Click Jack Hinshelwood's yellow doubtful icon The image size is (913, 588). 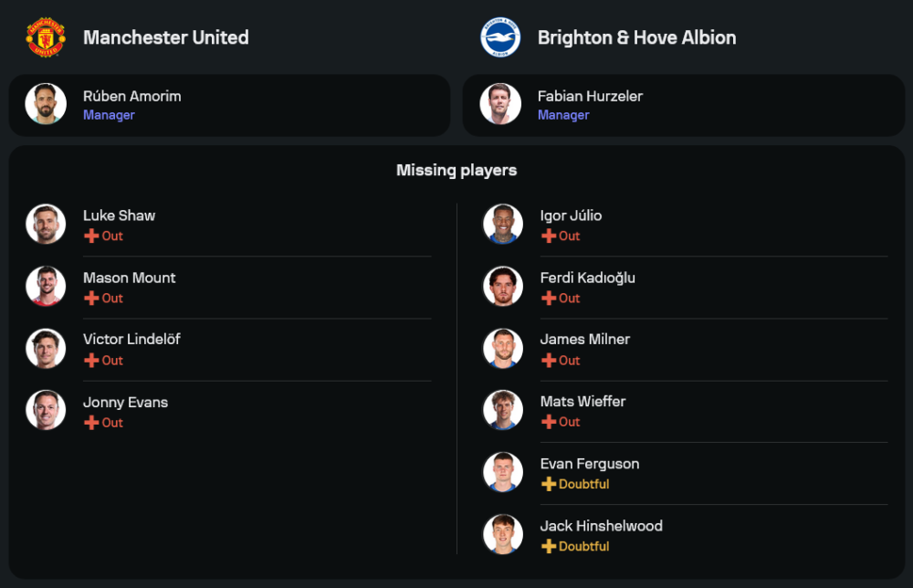(549, 546)
